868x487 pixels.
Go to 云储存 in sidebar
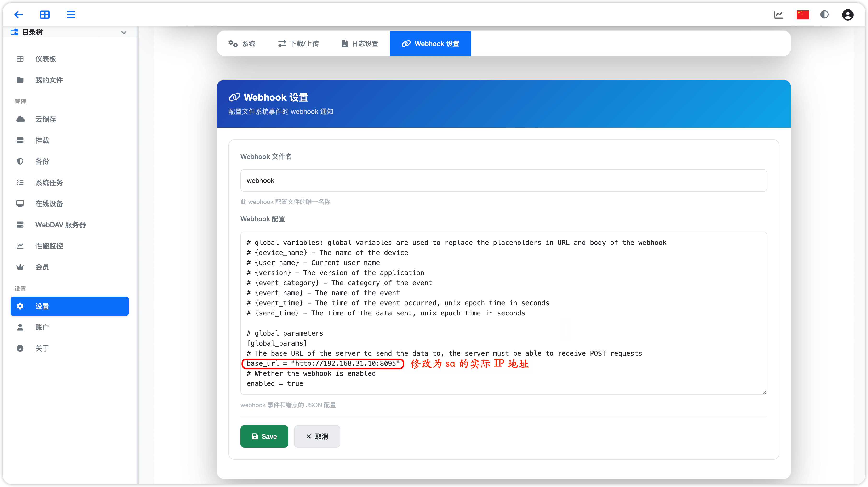tap(46, 119)
